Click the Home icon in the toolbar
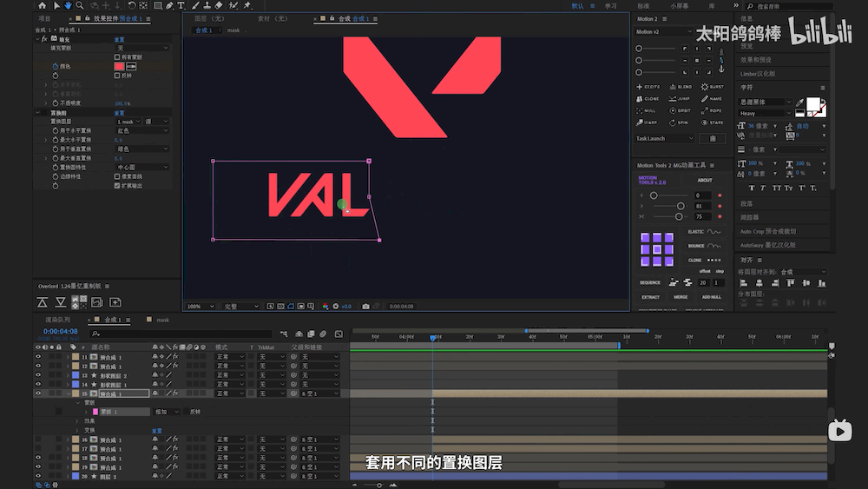 coord(42,5)
